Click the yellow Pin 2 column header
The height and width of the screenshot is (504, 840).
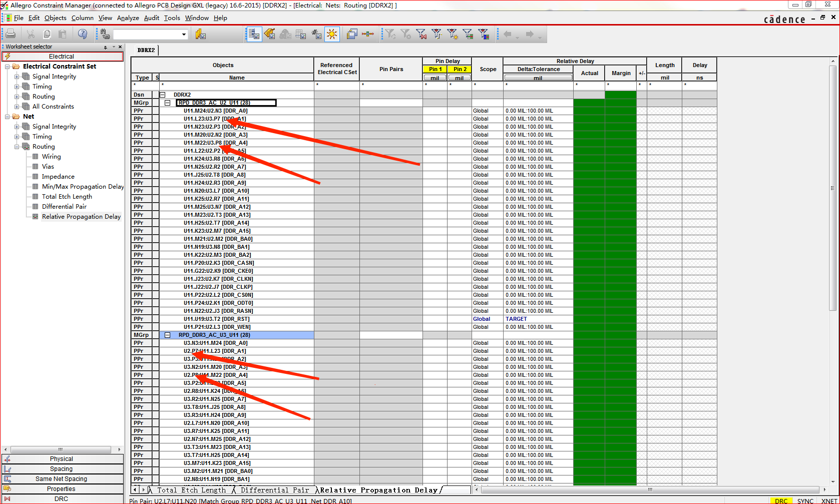[460, 69]
